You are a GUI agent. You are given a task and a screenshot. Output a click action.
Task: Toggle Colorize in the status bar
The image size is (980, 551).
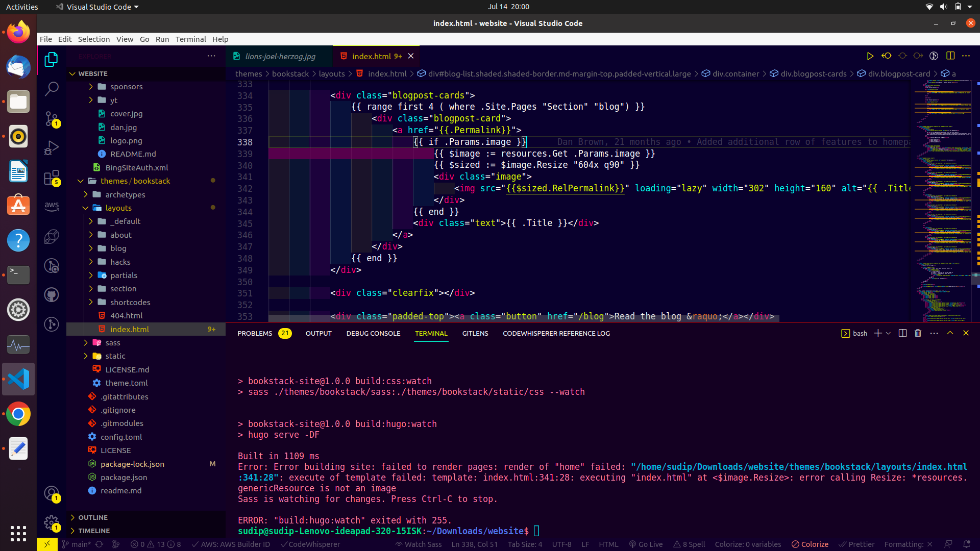(x=810, y=544)
